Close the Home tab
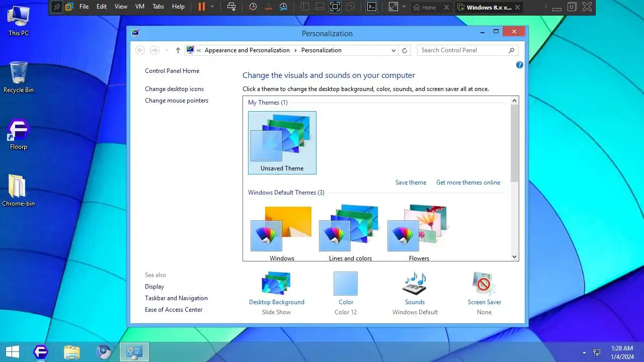Viewport: 644px width, 362px height. pos(446,8)
